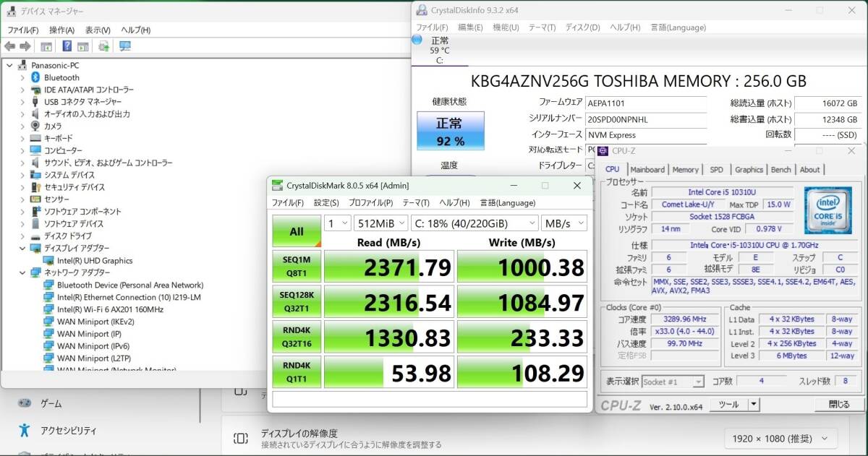Select the アクセシビリティ sidebar icon in Settings
Viewport: 868px width, 456px height.
click(22, 430)
